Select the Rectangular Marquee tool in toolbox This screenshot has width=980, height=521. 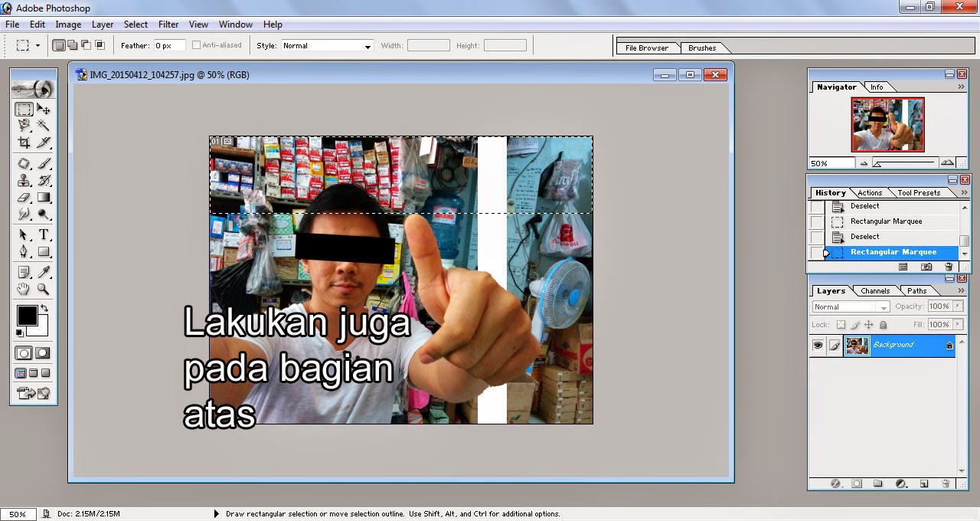tap(24, 110)
